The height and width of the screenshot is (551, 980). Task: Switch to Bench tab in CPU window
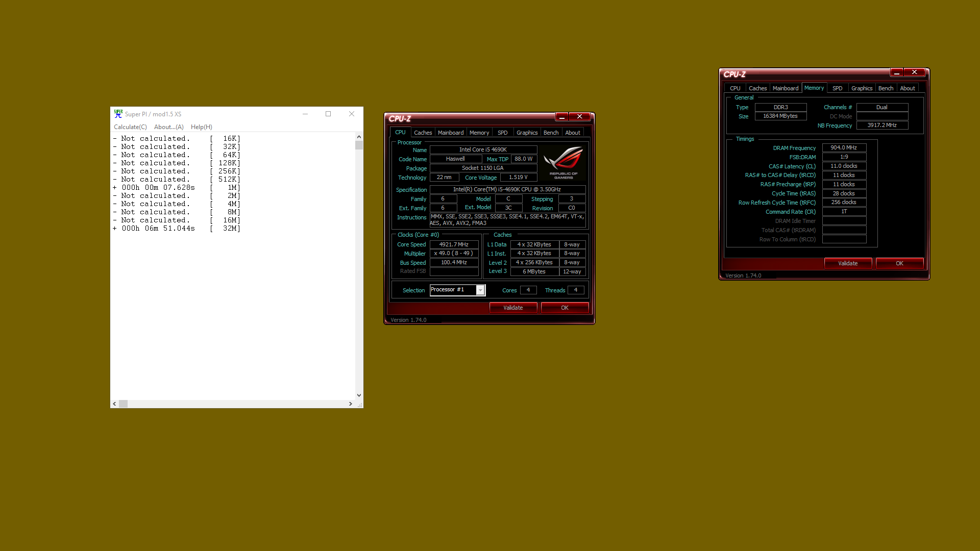coord(551,133)
